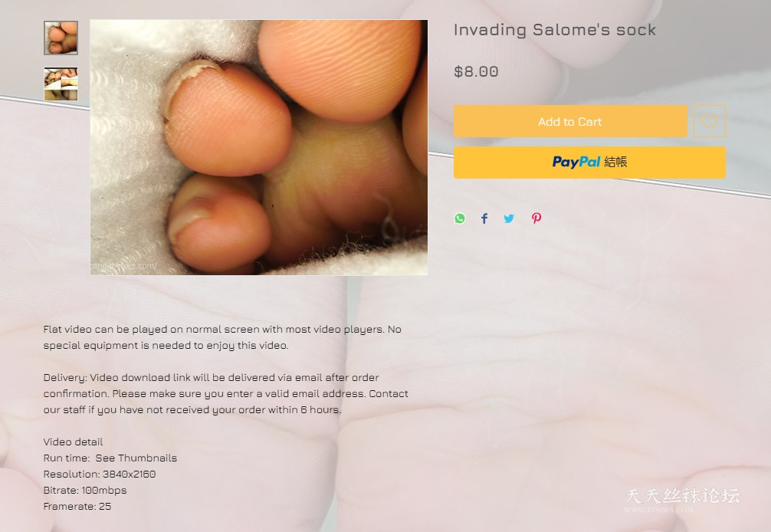
Task: Add product to wishlist with heart icon
Action: point(709,121)
